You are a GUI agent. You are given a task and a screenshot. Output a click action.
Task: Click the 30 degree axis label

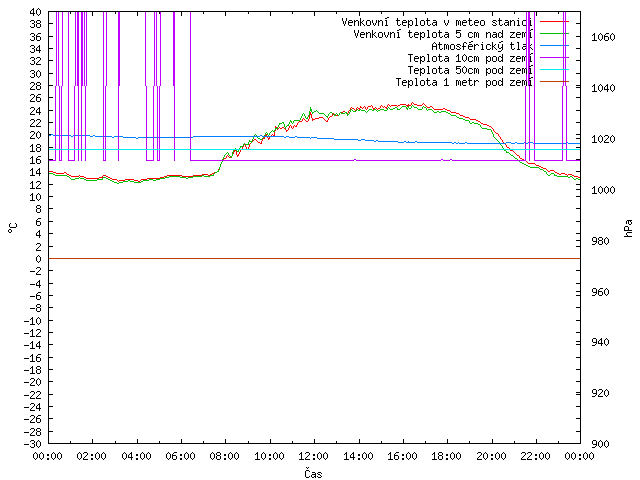tap(36, 74)
